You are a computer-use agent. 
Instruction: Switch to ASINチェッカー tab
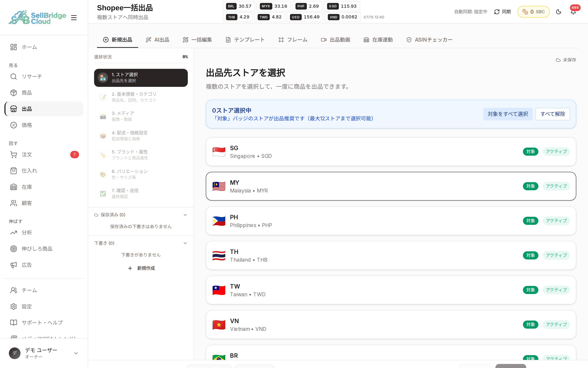[429, 40]
